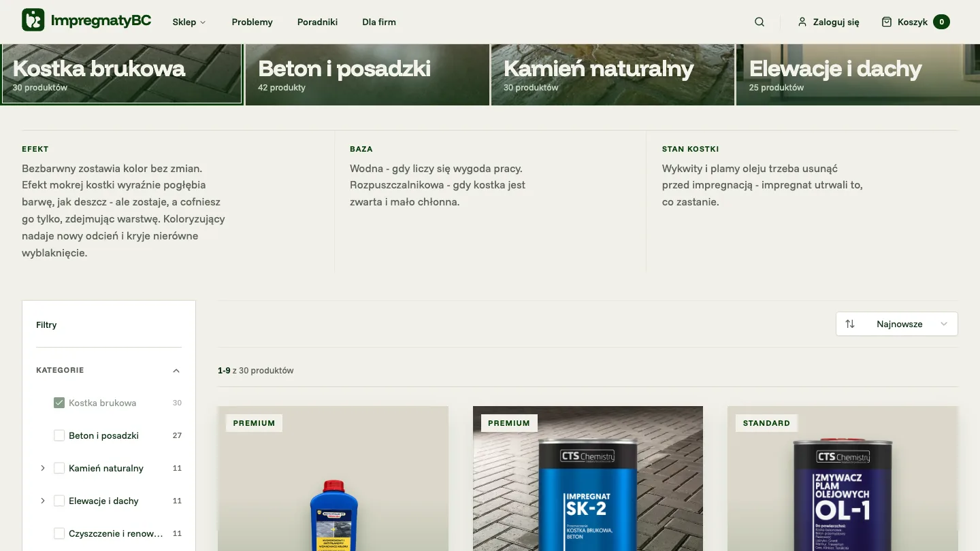This screenshot has height=551, width=980.
Task: Open the Poradniki menu item
Action: (x=317, y=22)
